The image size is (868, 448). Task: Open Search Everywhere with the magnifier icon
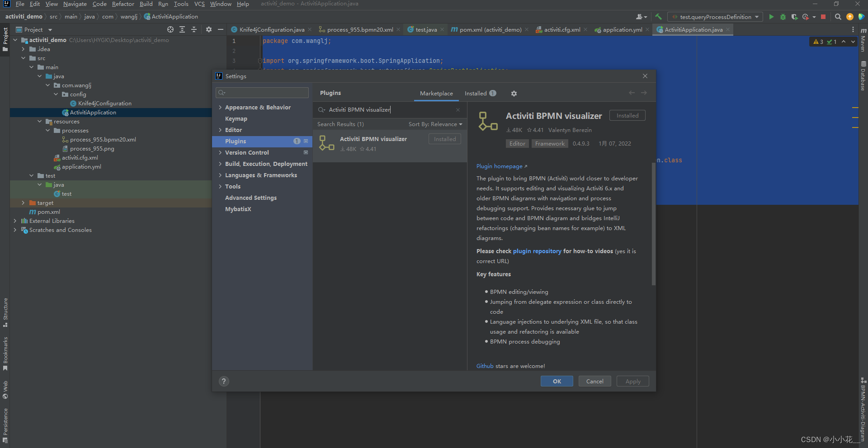838,17
